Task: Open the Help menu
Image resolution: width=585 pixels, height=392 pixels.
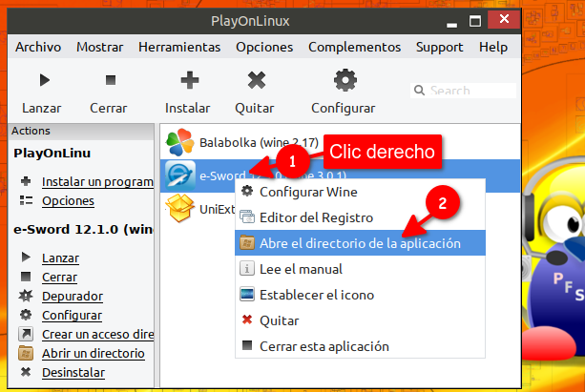Action: pos(493,47)
